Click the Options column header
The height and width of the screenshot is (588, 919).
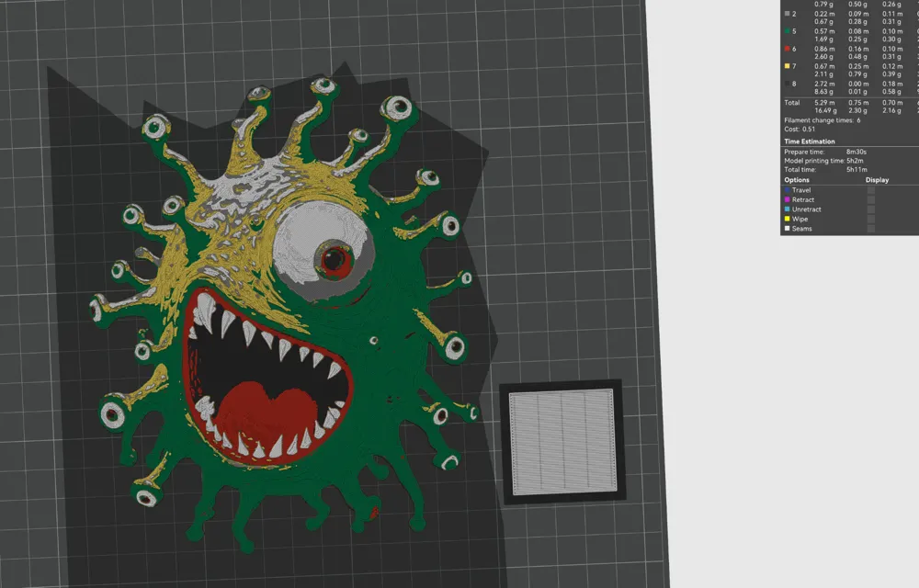coord(797,180)
